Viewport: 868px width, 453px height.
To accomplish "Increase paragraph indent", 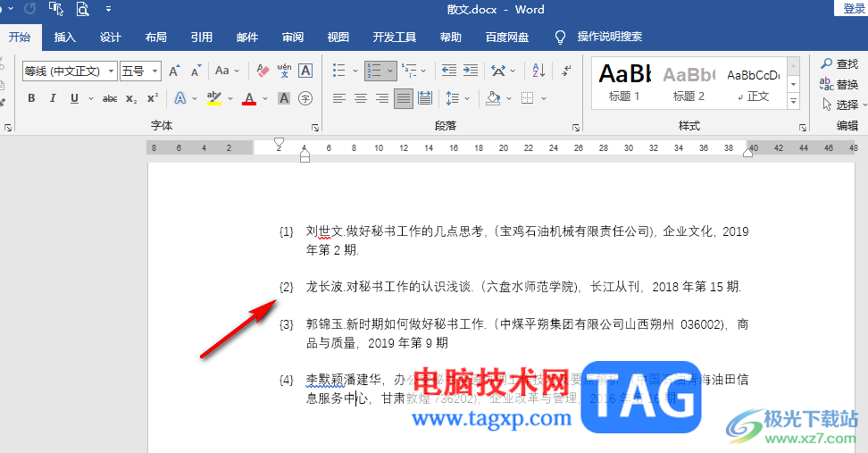I will pos(471,71).
